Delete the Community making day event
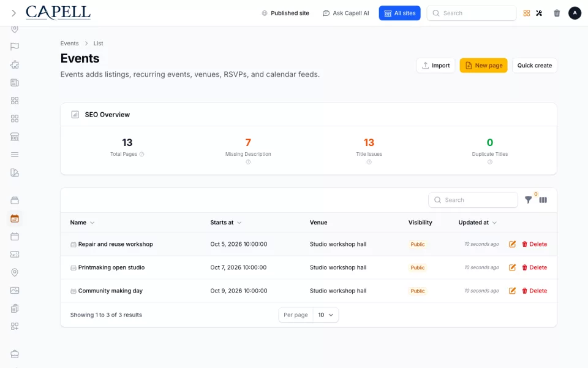Viewport: 588px width, 368px height. (x=534, y=291)
